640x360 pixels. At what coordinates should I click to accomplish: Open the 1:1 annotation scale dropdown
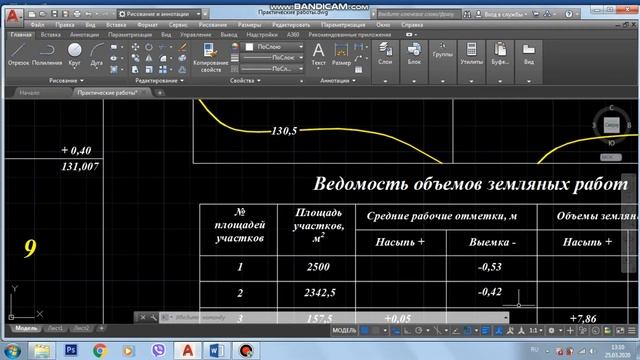[536, 331]
